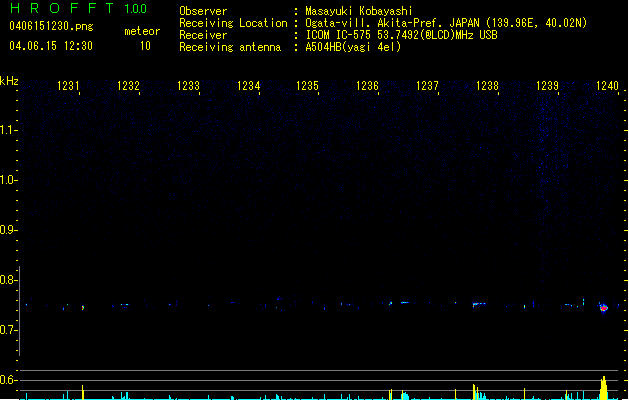Click the tall yellow power spike near 1240
The width and height of the screenshot is (629, 400).
(604, 388)
